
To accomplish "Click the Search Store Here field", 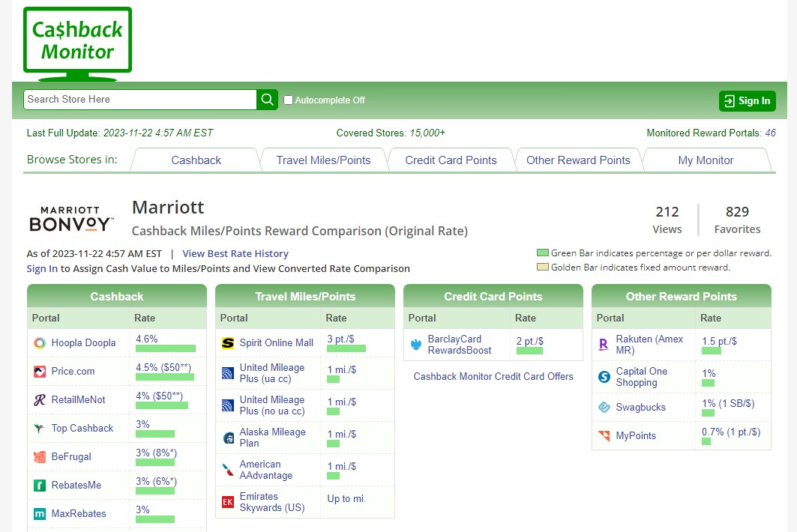I will [140, 100].
